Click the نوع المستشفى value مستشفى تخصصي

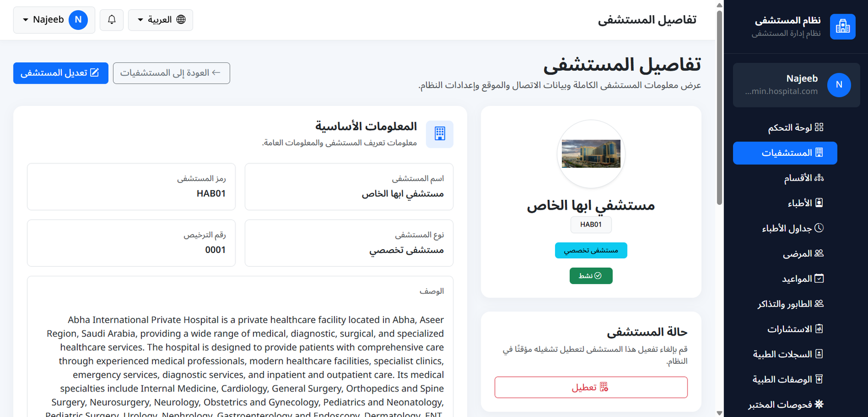(x=407, y=250)
